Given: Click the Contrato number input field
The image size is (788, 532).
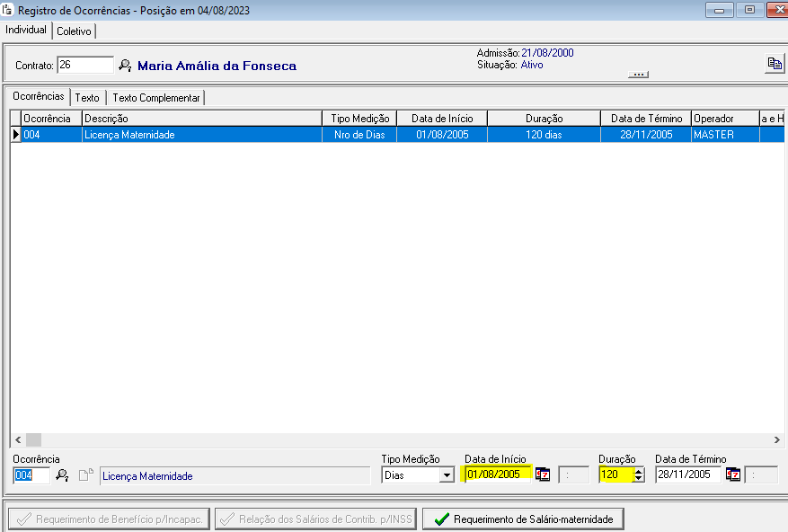Looking at the screenshot, I should (85, 65).
